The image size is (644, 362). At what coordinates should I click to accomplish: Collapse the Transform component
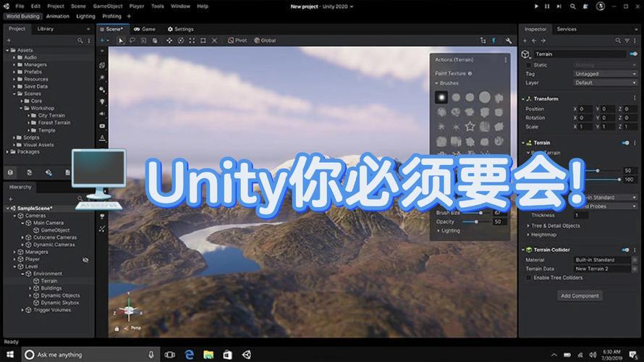523,99
